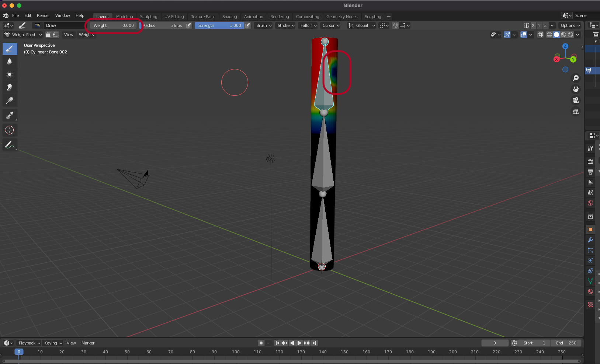Viewport: 600px width, 364px height.
Task: Select the Annotate tool
Action: click(x=10, y=145)
